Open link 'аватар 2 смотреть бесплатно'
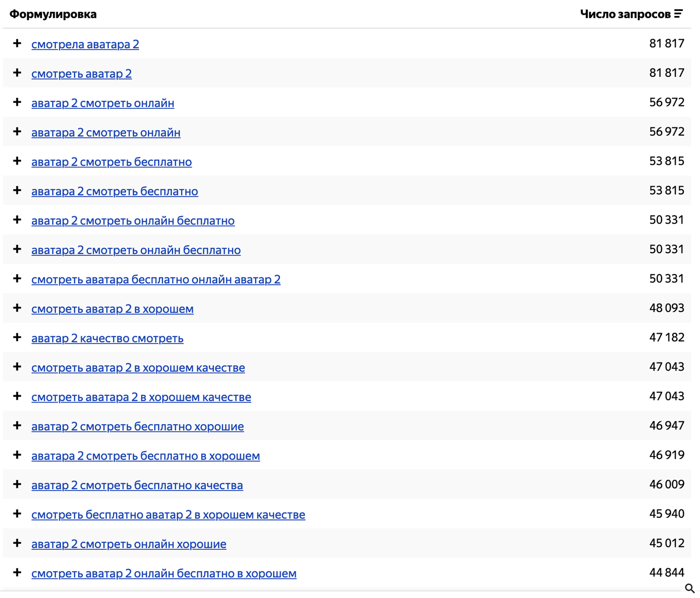 tap(112, 162)
